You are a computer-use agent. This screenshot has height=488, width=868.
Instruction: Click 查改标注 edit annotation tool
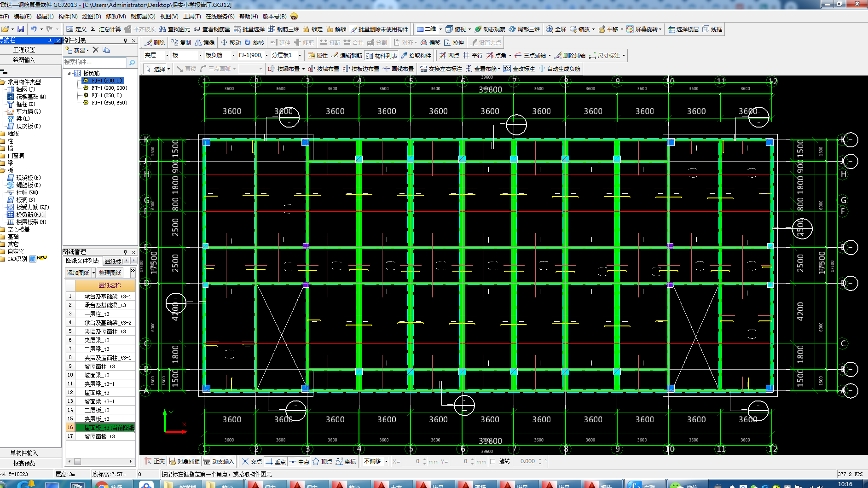click(519, 69)
